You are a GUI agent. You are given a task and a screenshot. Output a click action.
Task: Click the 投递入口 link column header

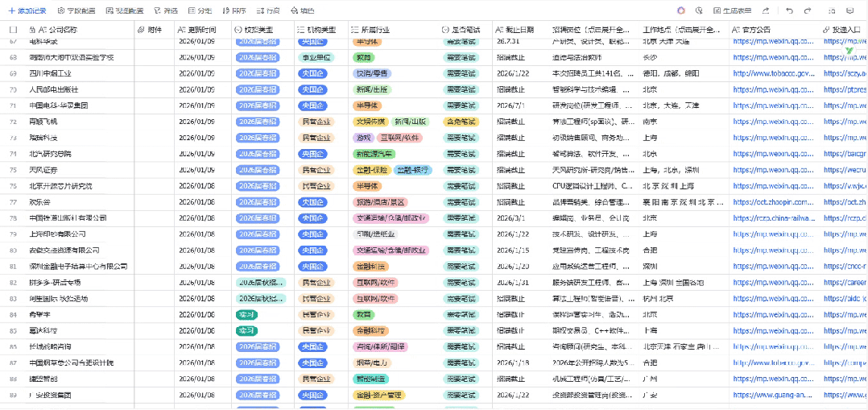pos(844,29)
